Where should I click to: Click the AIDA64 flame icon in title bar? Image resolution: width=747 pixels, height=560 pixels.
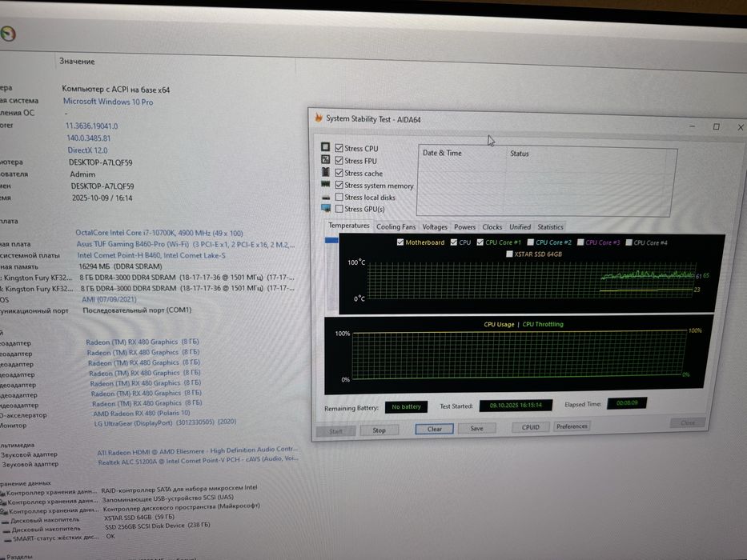(319, 117)
